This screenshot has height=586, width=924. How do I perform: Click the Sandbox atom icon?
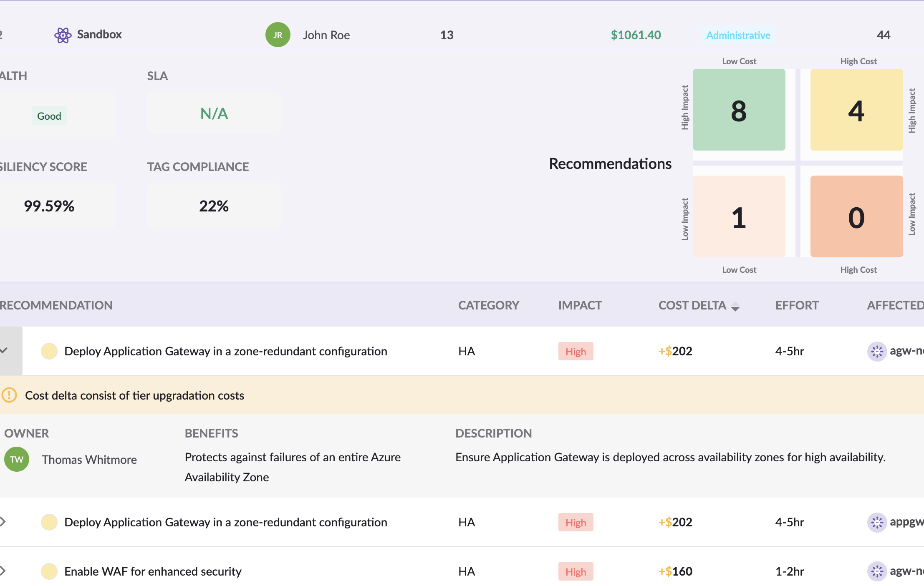coord(63,35)
